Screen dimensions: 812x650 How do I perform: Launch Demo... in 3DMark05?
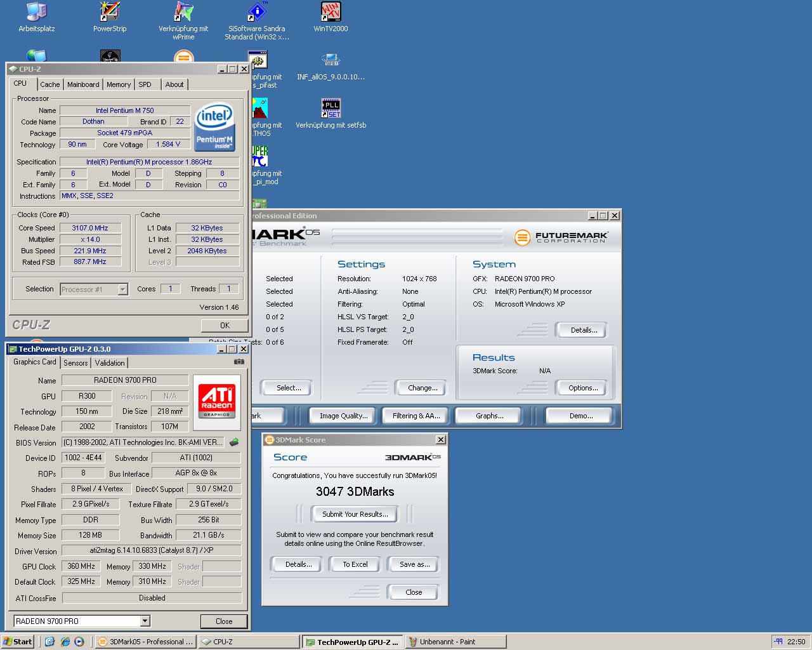pos(580,416)
